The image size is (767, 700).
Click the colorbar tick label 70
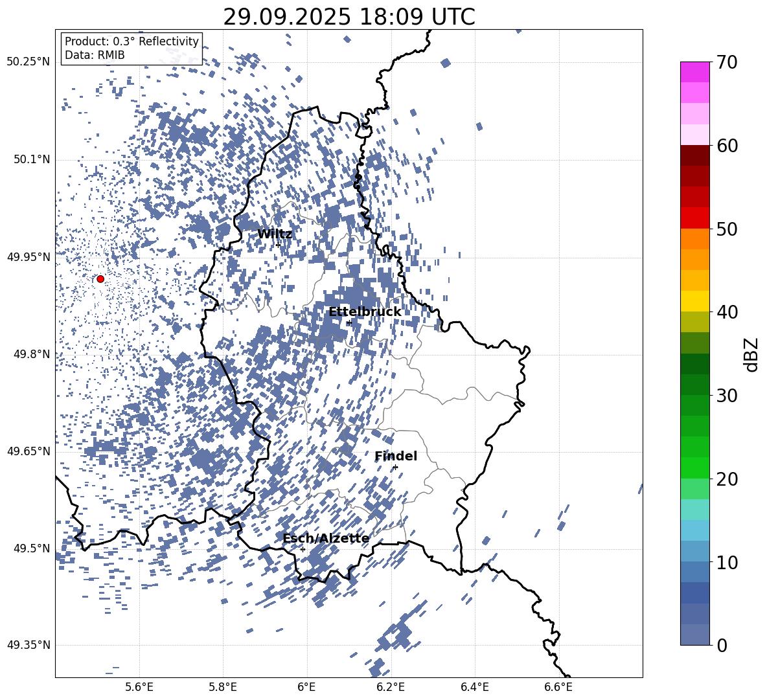(x=727, y=62)
